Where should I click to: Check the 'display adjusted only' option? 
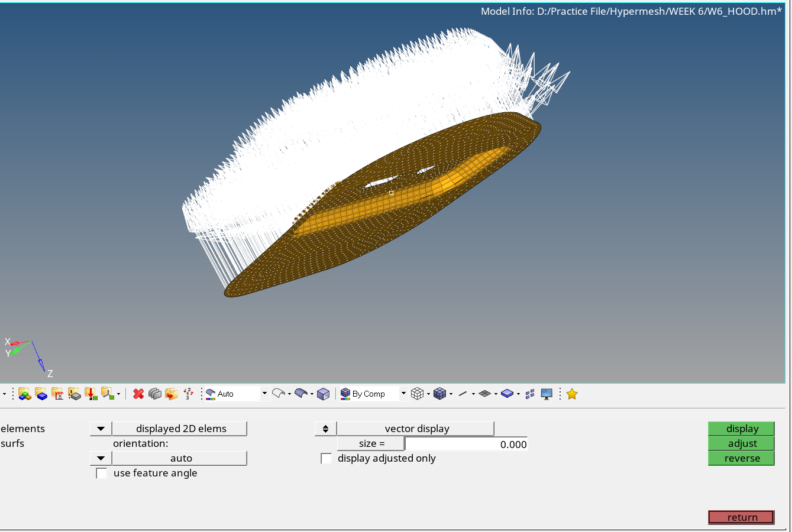pyautogui.click(x=326, y=459)
